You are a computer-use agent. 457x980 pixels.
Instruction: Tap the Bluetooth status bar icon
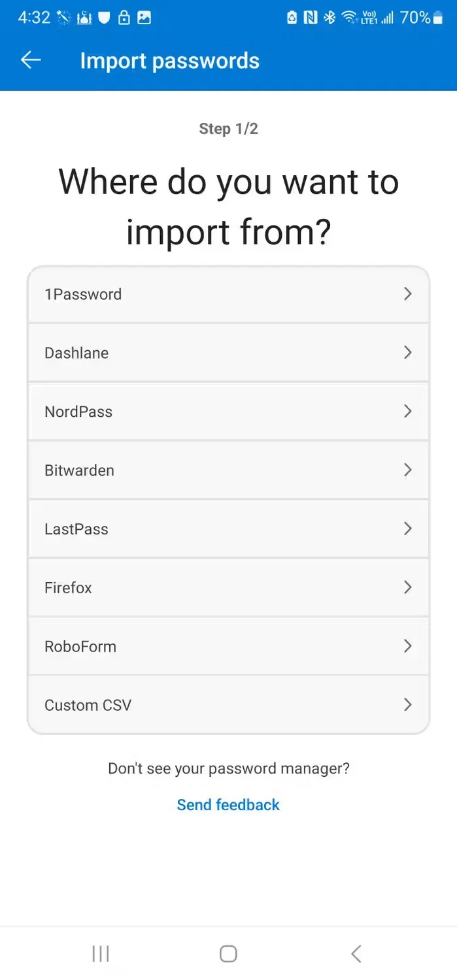329,17
